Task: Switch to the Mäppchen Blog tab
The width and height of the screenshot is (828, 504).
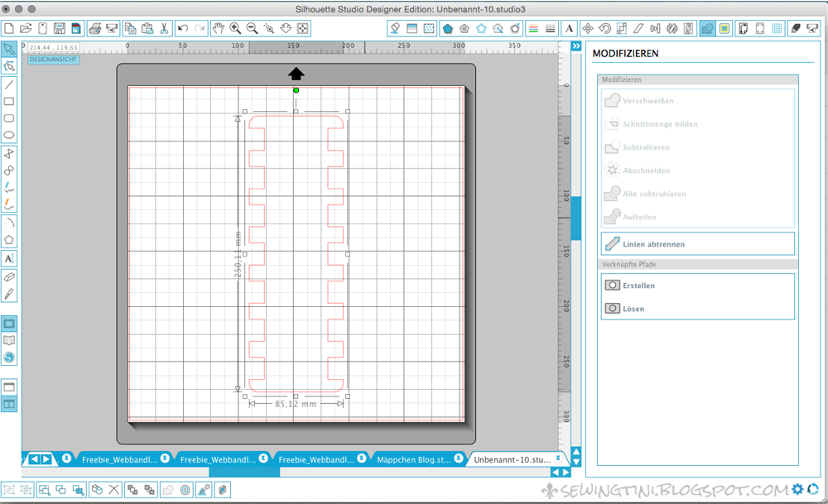Action: click(x=413, y=459)
